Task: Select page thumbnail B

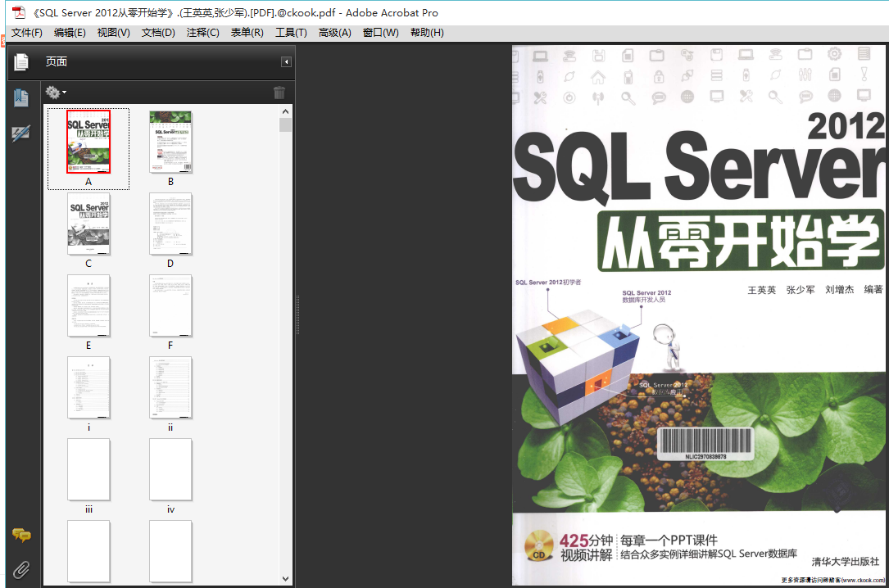Action: pyautogui.click(x=170, y=142)
